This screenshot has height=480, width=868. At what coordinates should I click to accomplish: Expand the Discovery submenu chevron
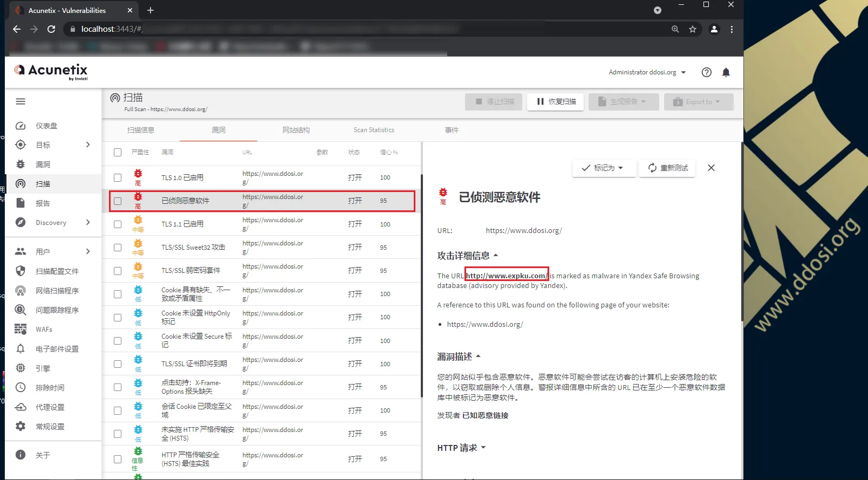pos(88,222)
